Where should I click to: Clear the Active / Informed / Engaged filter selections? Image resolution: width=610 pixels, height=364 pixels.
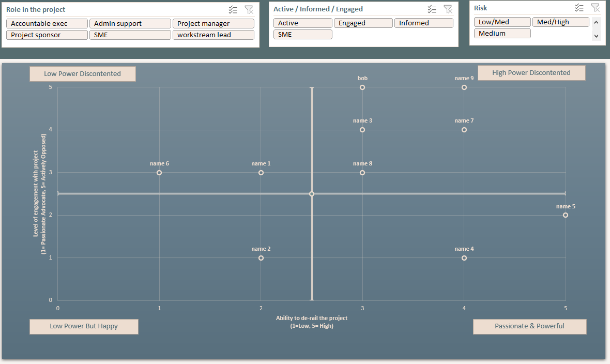(448, 9)
